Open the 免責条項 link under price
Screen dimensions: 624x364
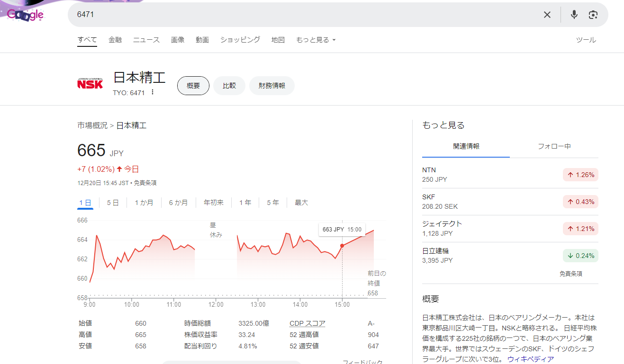point(145,183)
